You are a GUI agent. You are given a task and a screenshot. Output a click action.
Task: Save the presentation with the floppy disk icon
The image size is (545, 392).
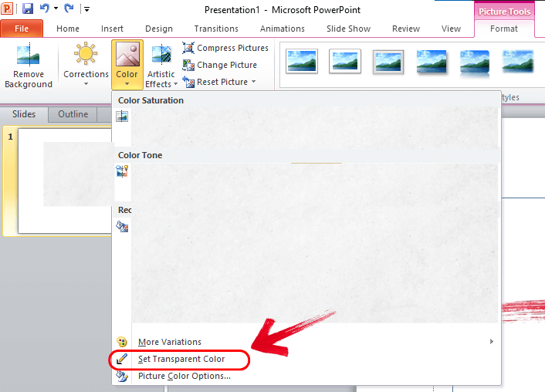(28, 8)
